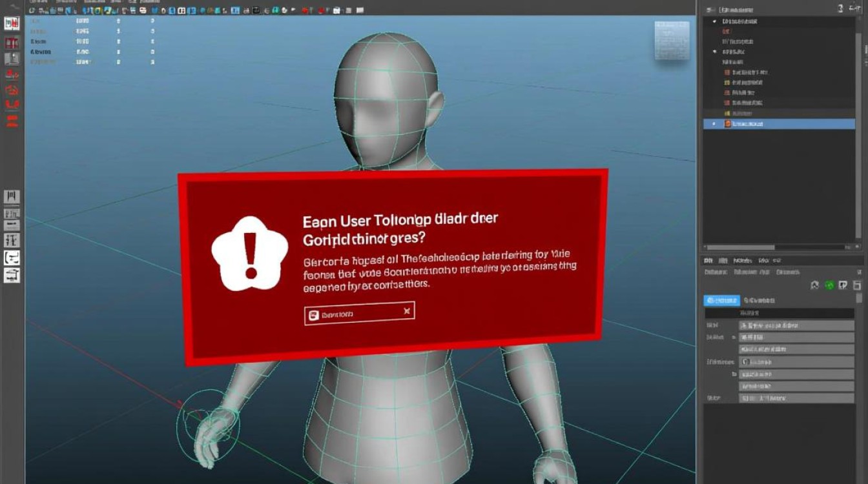
Task: Click the view cube in the viewport corner
Action: click(672, 41)
